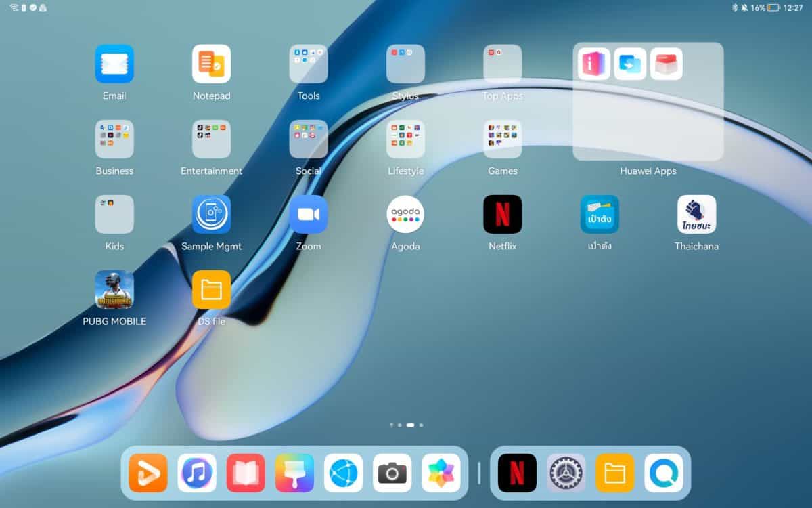
Task: Open the pink Tips app in Huawei Apps
Action: [x=594, y=64]
